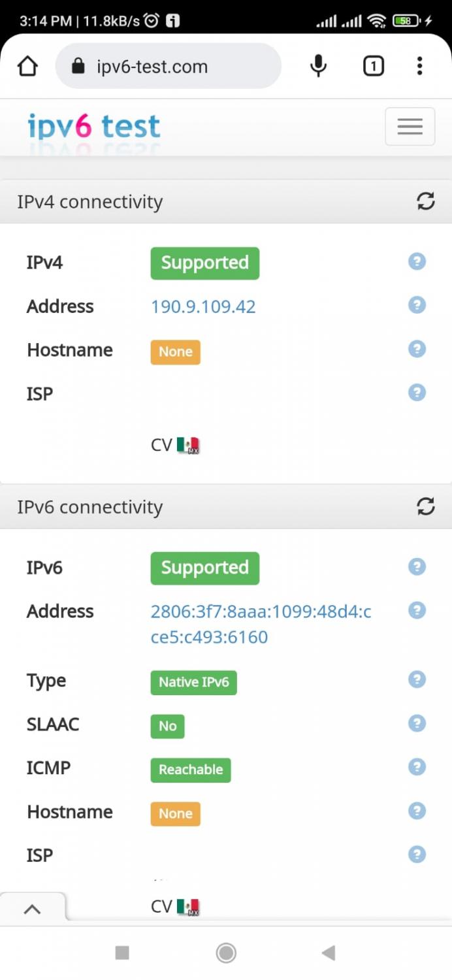Open the browser tab switcher
The height and width of the screenshot is (980, 452).
tap(373, 66)
